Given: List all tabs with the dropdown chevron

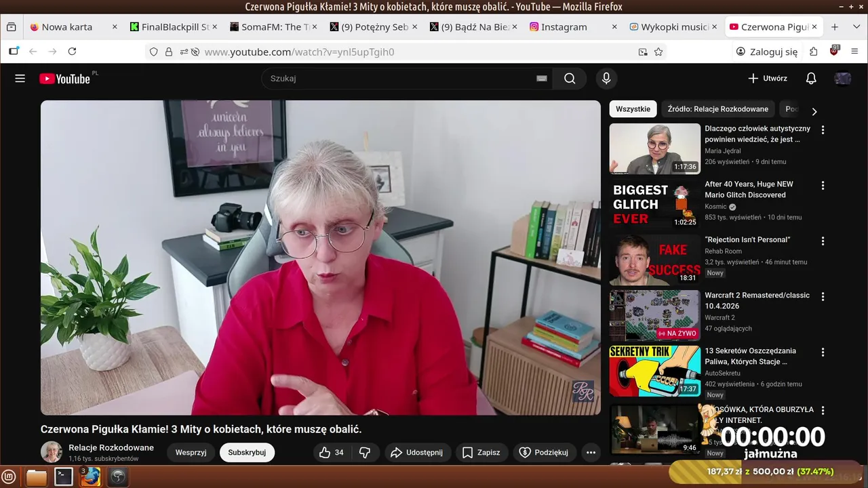Looking at the screenshot, I should 856,27.
